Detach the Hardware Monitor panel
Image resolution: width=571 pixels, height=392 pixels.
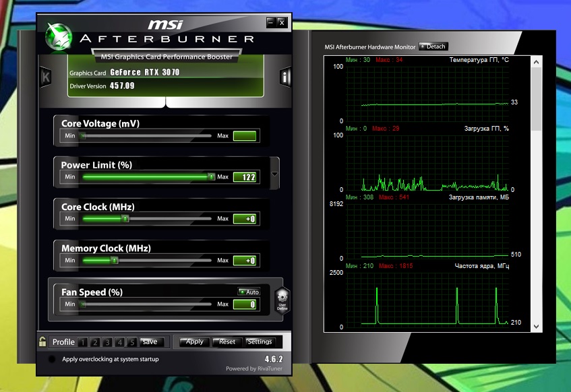coord(433,46)
